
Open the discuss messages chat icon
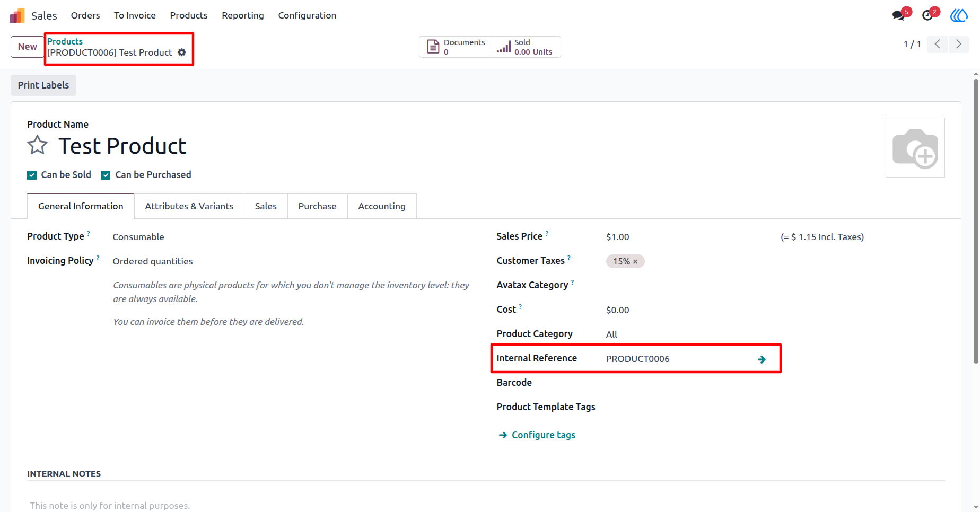[x=898, y=15]
